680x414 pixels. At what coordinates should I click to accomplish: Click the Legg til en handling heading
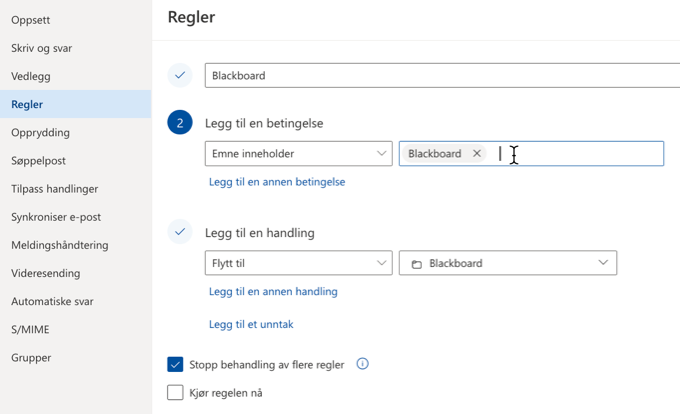click(x=260, y=233)
